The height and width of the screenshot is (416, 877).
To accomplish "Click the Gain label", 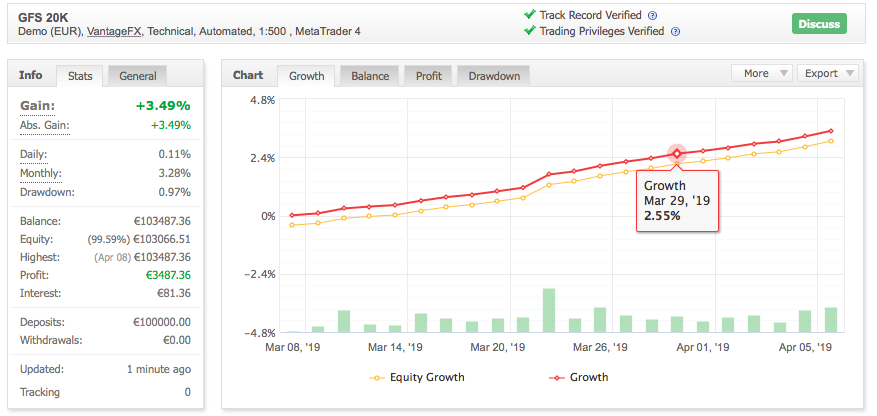I will pyautogui.click(x=38, y=106).
